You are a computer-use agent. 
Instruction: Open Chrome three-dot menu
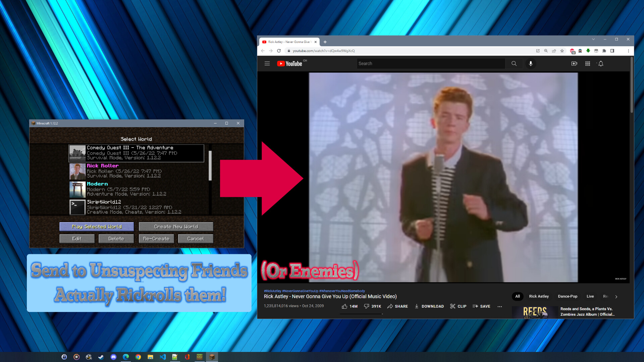pyautogui.click(x=628, y=51)
